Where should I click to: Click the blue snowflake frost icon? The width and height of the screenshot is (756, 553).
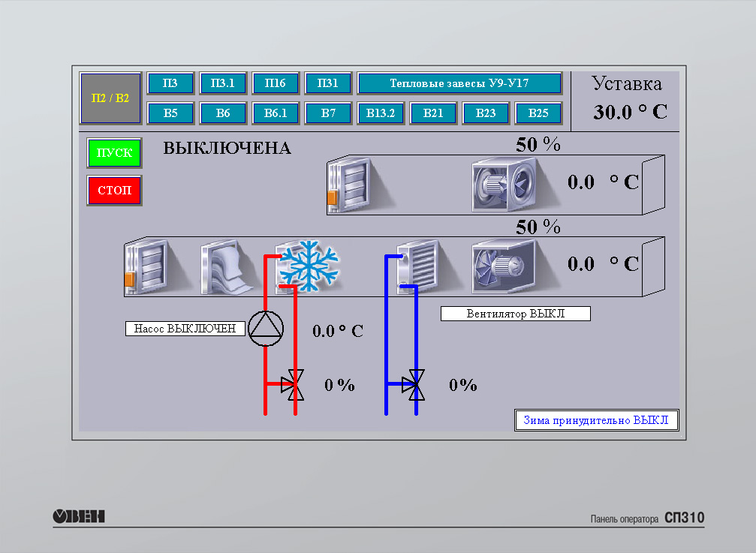pos(308,266)
